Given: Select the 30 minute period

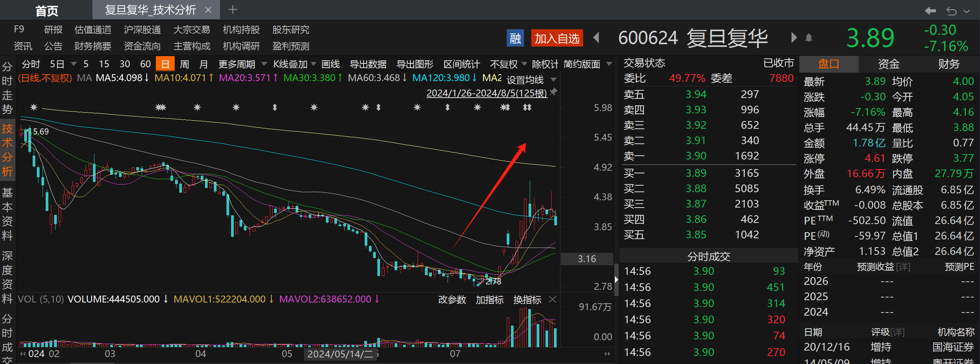Looking at the screenshot, I should [125, 64].
